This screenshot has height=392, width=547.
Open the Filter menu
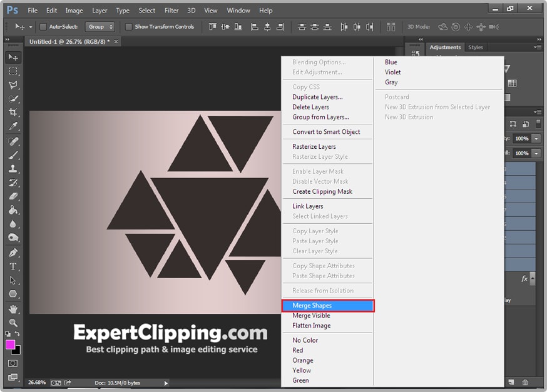coord(171,11)
